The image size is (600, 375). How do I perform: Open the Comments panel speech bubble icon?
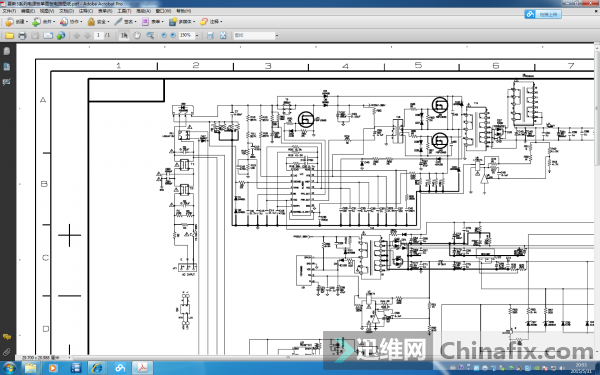[7, 337]
